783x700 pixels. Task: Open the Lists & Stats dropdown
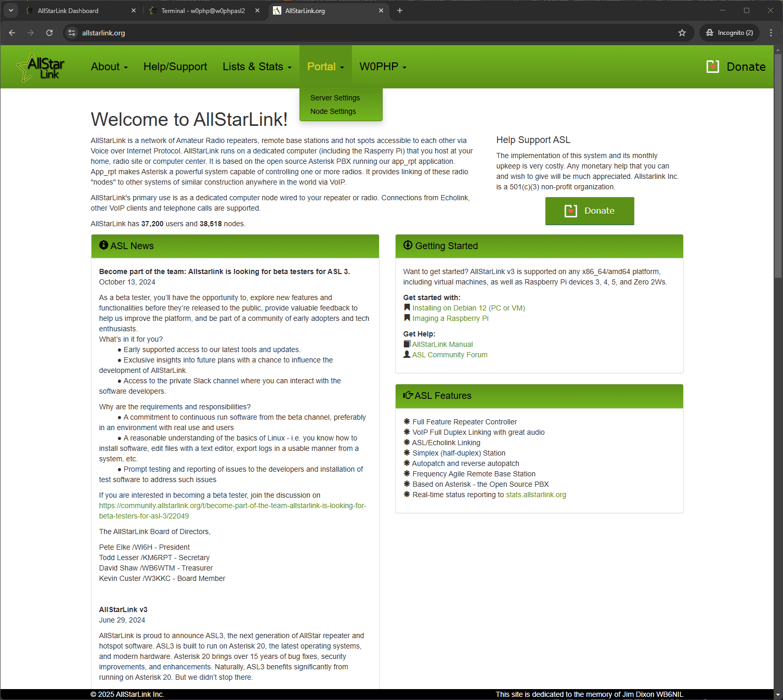click(x=257, y=67)
